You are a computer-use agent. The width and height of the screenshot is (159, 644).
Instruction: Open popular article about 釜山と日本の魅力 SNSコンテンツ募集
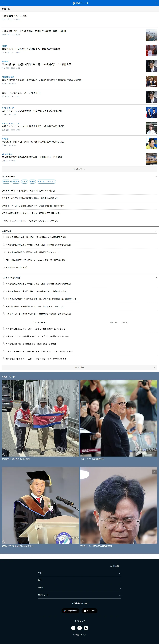[x=36, y=260]
